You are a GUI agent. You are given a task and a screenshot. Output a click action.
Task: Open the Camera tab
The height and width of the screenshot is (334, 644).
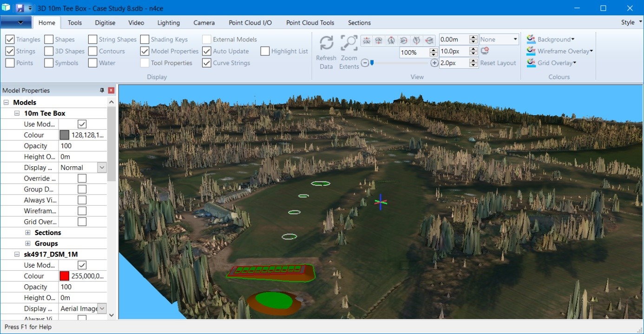pyautogui.click(x=204, y=22)
